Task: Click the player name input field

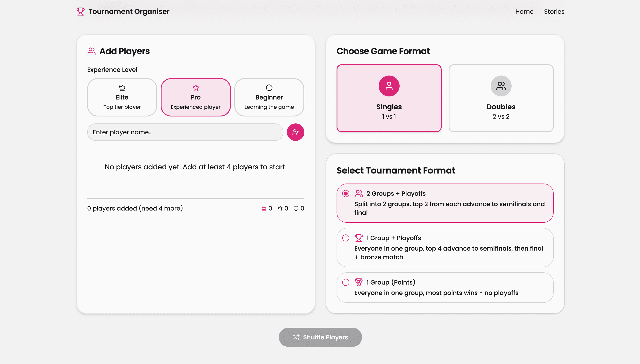Action: coord(185,132)
